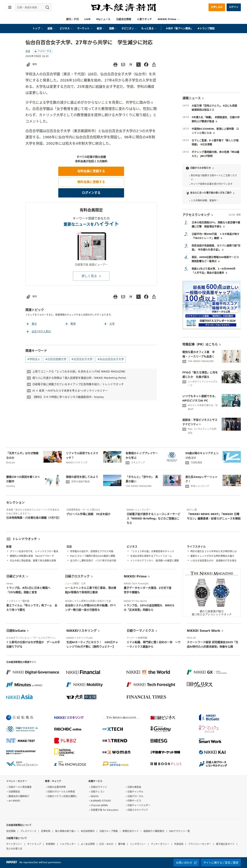This screenshot has height=868, width=247.
Task: Select 日経会社情報 in the header menu
Action: pyautogui.click(x=123, y=19)
